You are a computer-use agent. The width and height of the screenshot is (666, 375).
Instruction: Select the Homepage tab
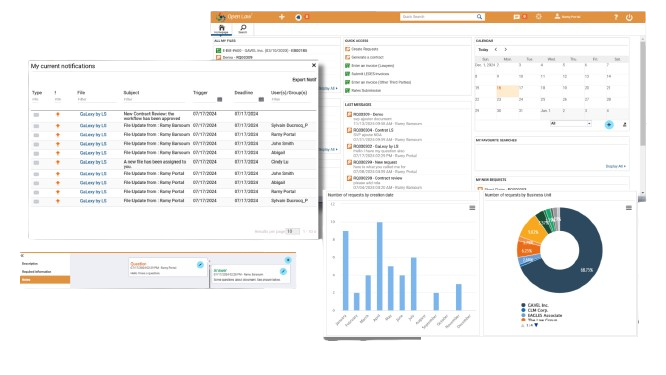(x=221, y=29)
